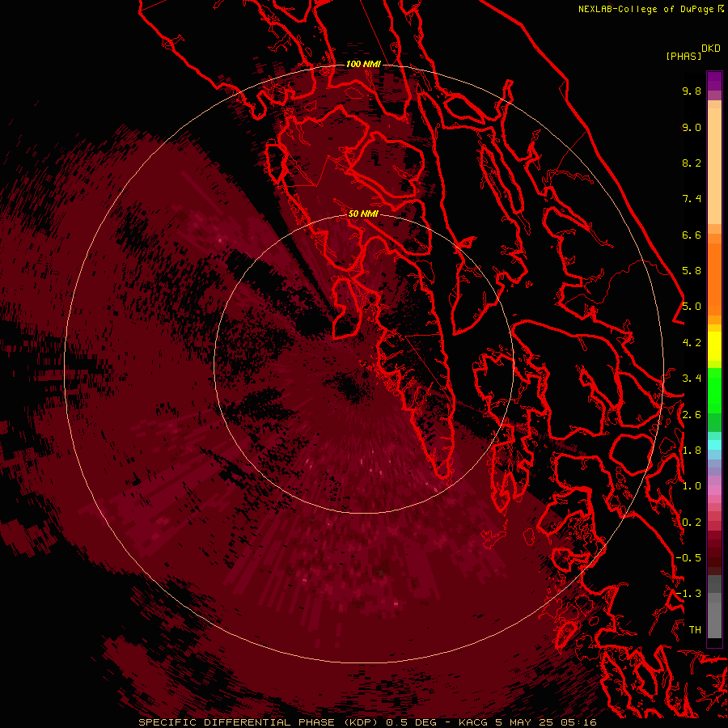Image resolution: width=728 pixels, height=728 pixels.
Task: Click the 2.6 scale value
Action: point(692,415)
